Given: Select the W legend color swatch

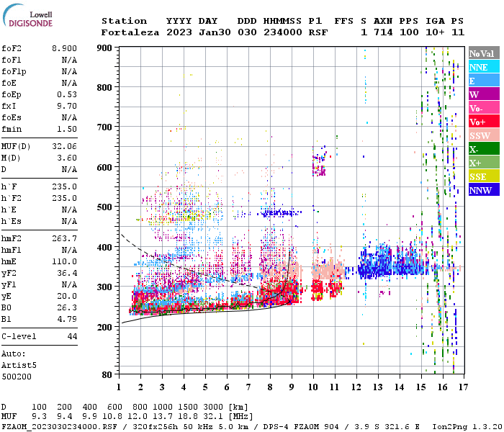Looking at the screenshot, I should pos(484,94).
